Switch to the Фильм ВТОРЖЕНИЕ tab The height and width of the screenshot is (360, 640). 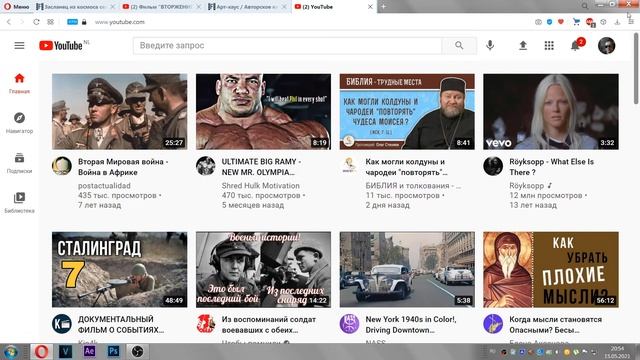point(162,7)
